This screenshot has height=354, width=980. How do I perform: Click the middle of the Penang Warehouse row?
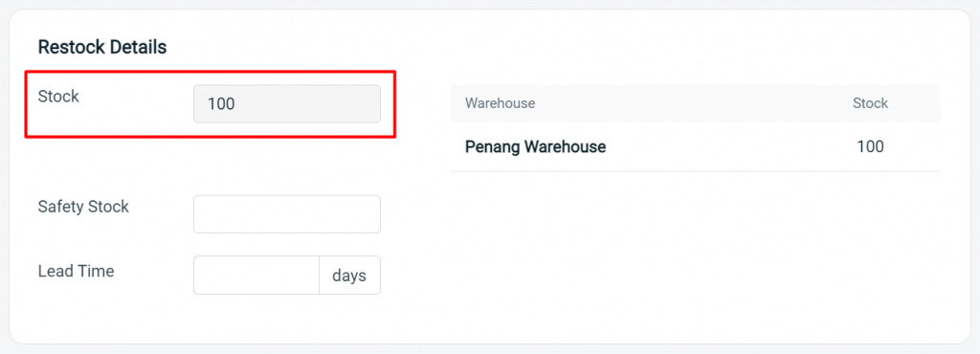coord(695,146)
